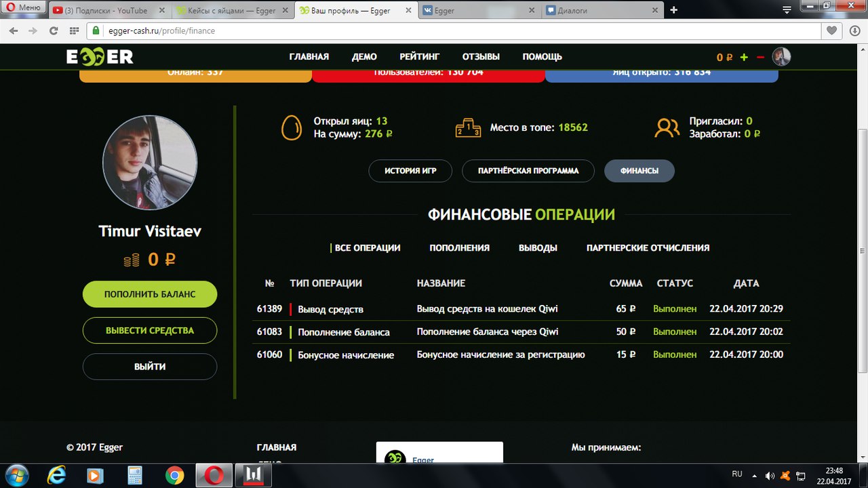Screen dimensions: 868x488
Task: Switch to the Диалоги tab
Action: [x=602, y=11]
